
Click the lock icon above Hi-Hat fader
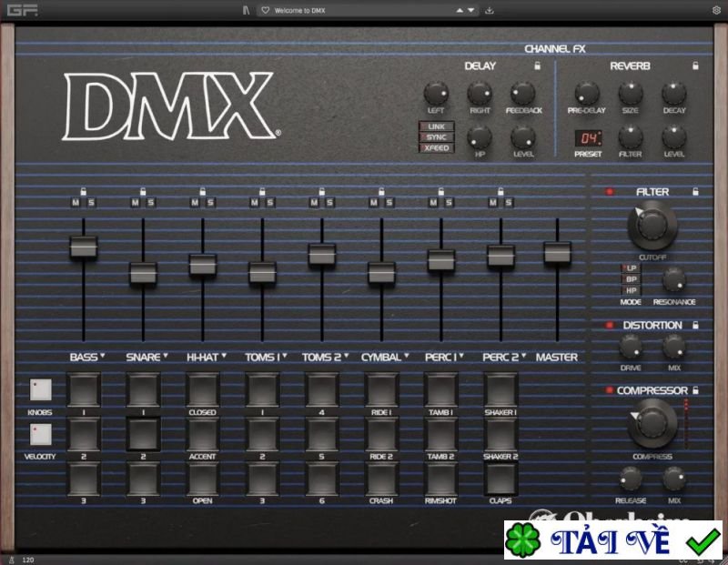pos(202,191)
